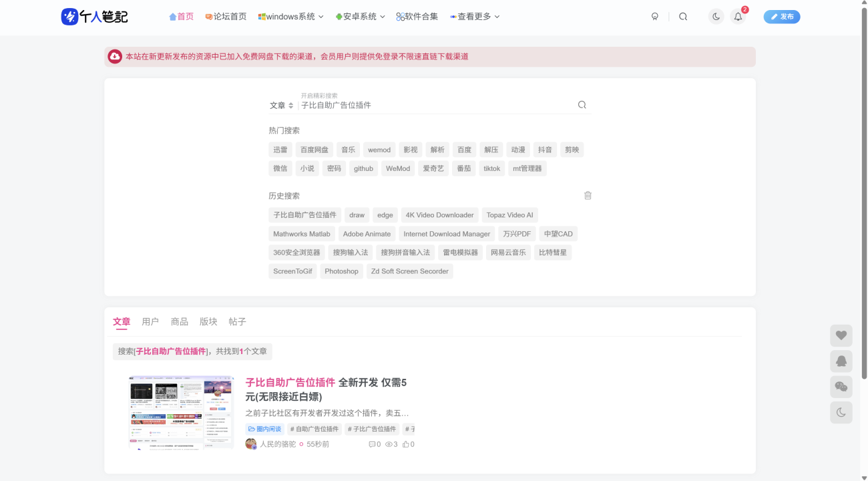Open the WeChat icon in sidebar
Screen dimensions: 868x481
pos(841,387)
